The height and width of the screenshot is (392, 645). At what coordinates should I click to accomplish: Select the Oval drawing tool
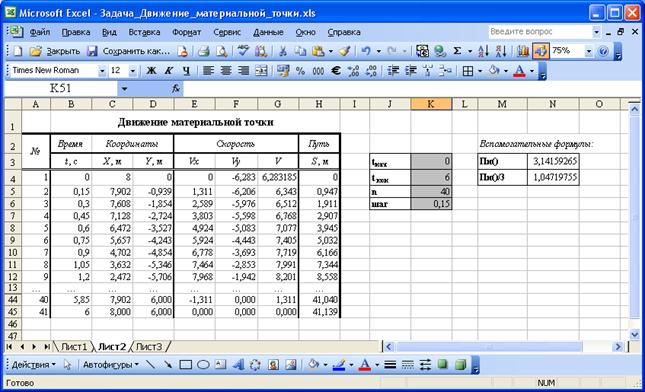tap(203, 364)
